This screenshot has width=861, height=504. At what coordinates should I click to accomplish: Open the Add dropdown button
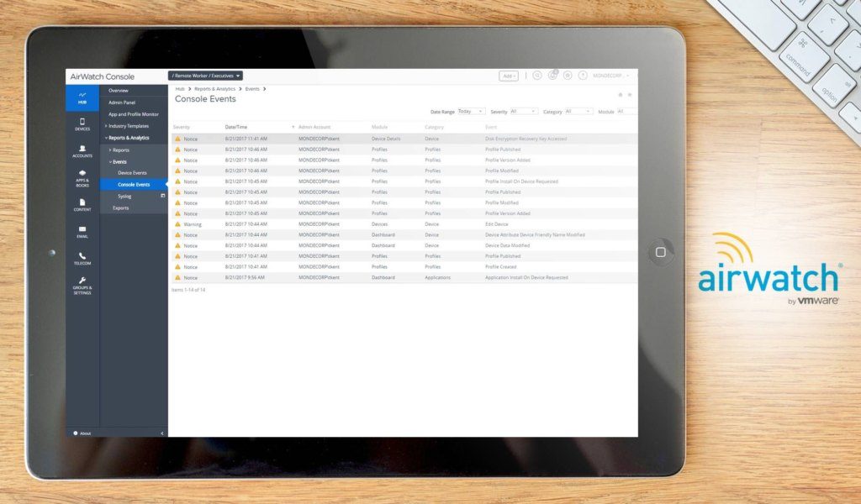508,75
